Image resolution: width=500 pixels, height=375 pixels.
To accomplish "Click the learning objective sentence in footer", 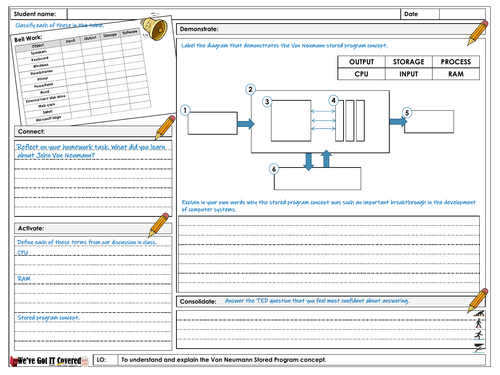I will [x=223, y=360].
